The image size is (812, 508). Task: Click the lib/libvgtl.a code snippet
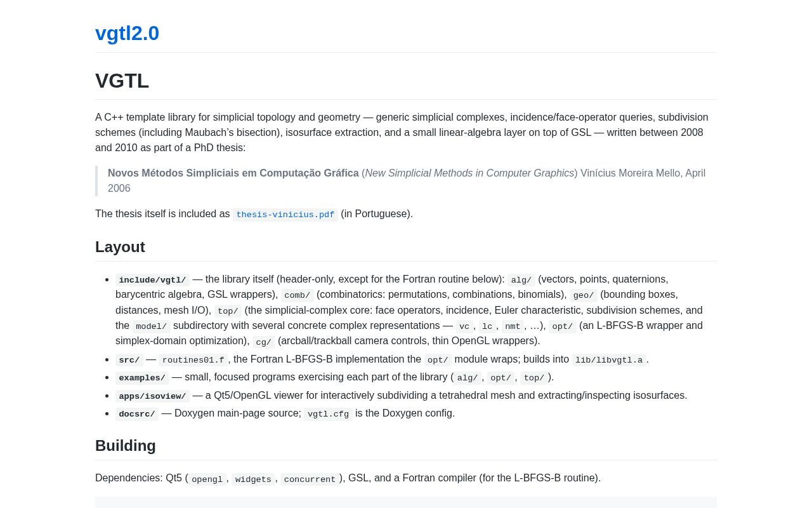point(609,360)
